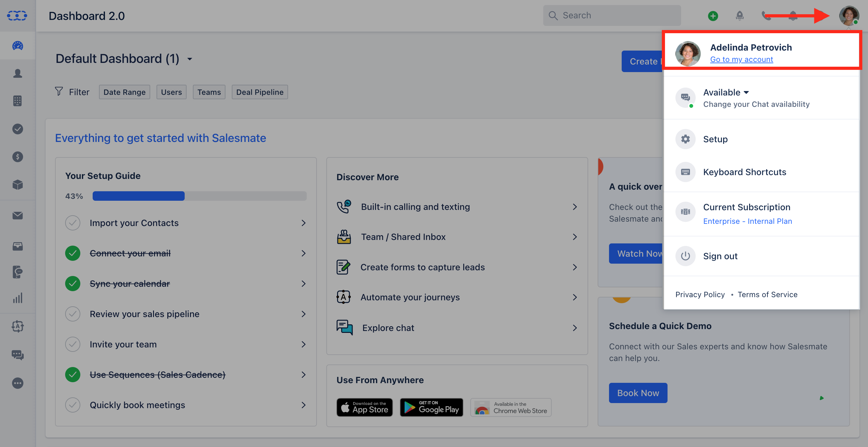Click the chat availability status icon
This screenshot has width=868, height=447.
point(685,98)
